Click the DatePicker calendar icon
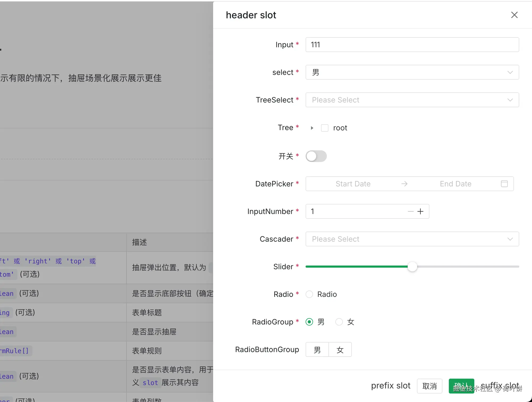Image resolution: width=532 pixels, height=402 pixels. point(504,184)
